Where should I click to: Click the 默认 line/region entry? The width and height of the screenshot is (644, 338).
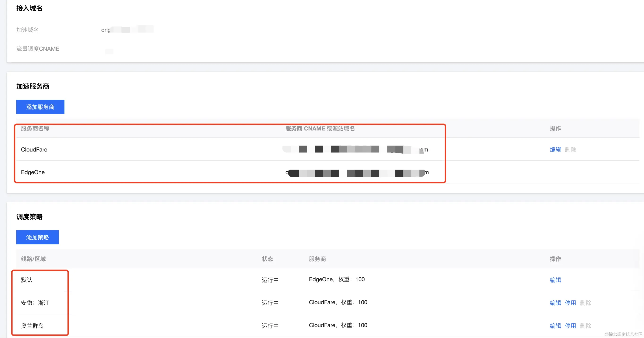tap(26, 280)
